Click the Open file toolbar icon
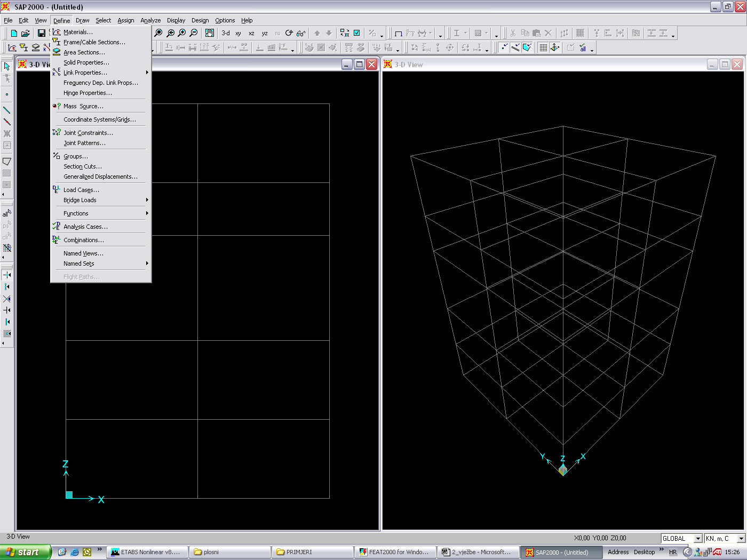The height and width of the screenshot is (560, 747). 25,33
